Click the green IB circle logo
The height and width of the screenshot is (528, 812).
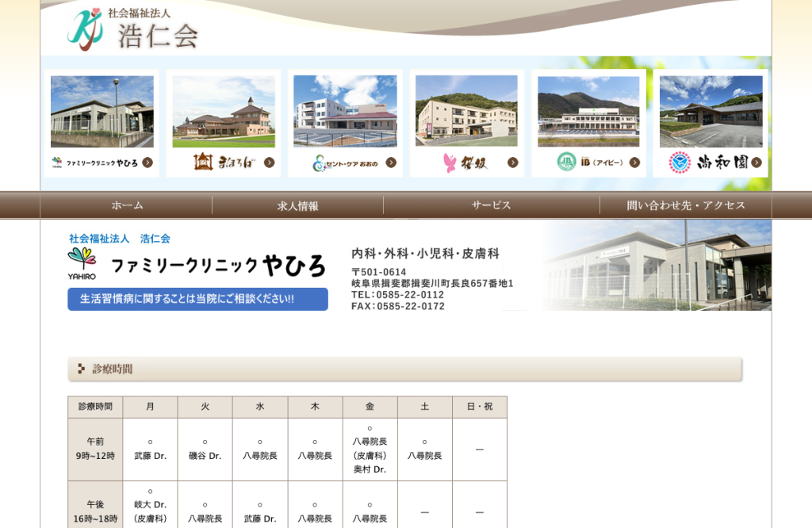coord(566,162)
